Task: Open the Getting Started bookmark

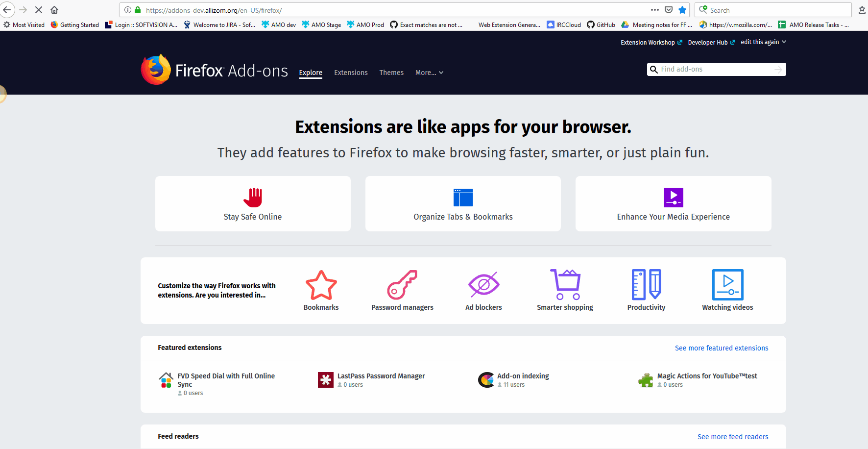Action: click(74, 25)
